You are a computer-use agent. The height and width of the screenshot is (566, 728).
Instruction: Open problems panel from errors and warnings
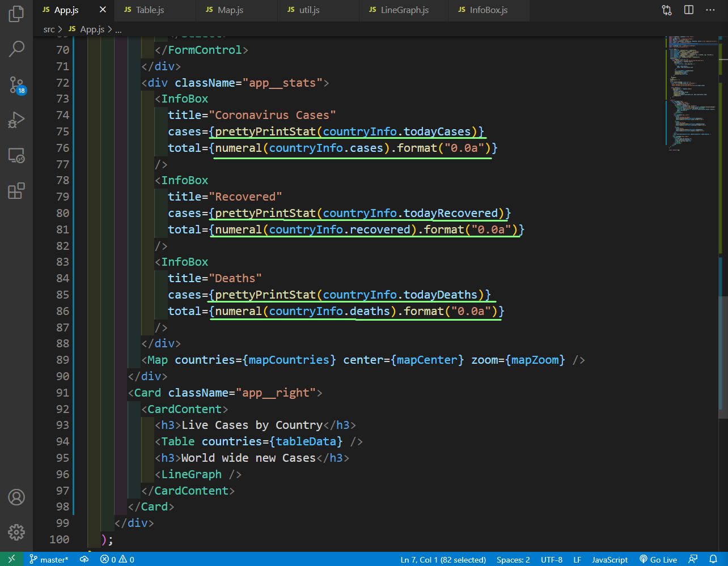(x=117, y=559)
